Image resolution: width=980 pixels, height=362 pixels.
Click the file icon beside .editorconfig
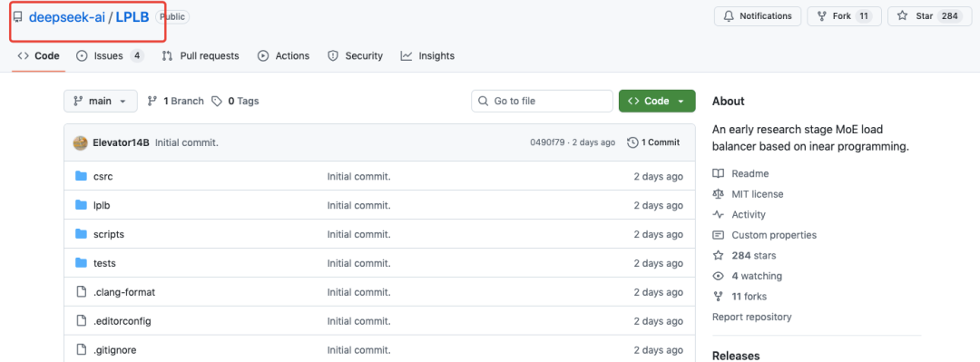[81, 321]
